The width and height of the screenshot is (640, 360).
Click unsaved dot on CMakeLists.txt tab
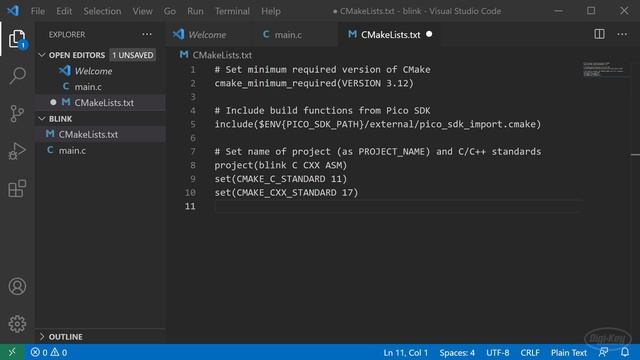pos(429,34)
